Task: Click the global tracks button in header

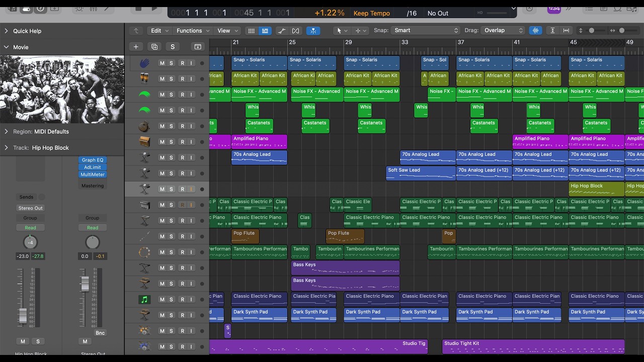Action: point(198,47)
